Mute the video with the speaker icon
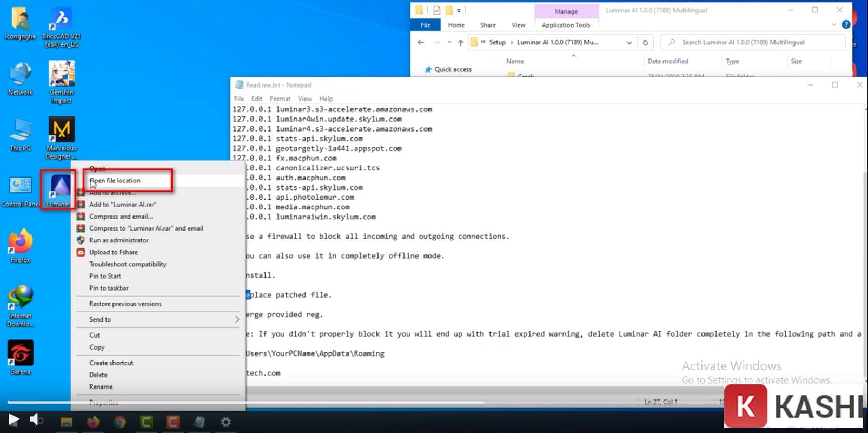Image resolution: width=868 pixels, height=433 pixels. click(36, 419)
